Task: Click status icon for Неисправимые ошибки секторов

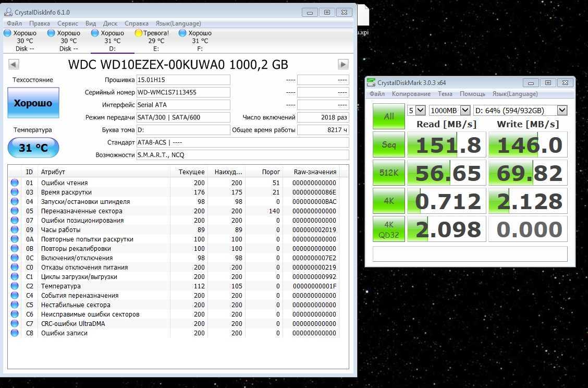Action: pos(15,314)
